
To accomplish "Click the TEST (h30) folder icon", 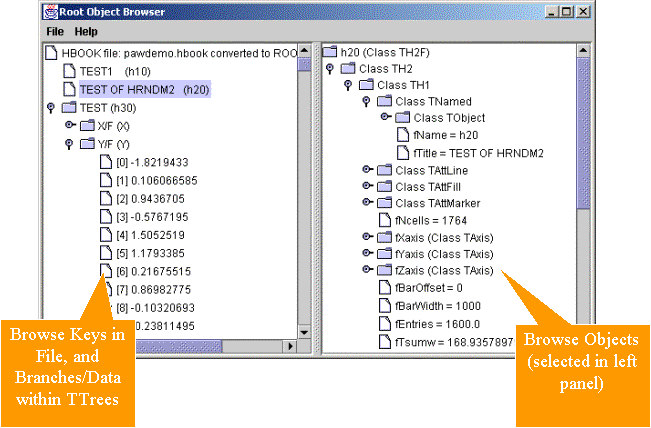I will [69, 107].
